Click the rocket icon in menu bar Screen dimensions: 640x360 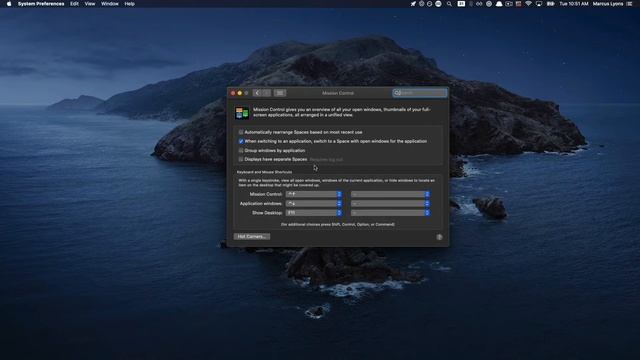pyautogui.click(x=413, y=4)
